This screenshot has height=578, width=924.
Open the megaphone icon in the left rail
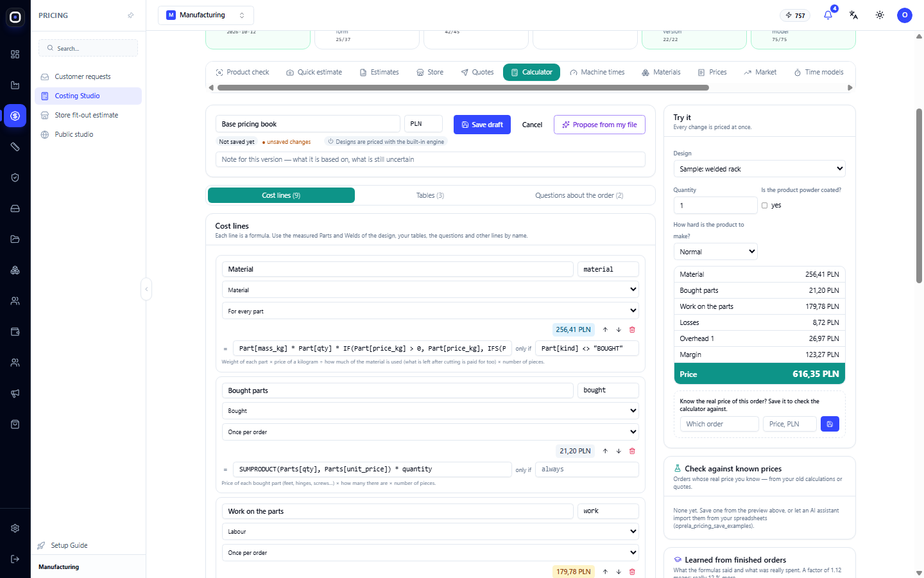click(15, 393)
